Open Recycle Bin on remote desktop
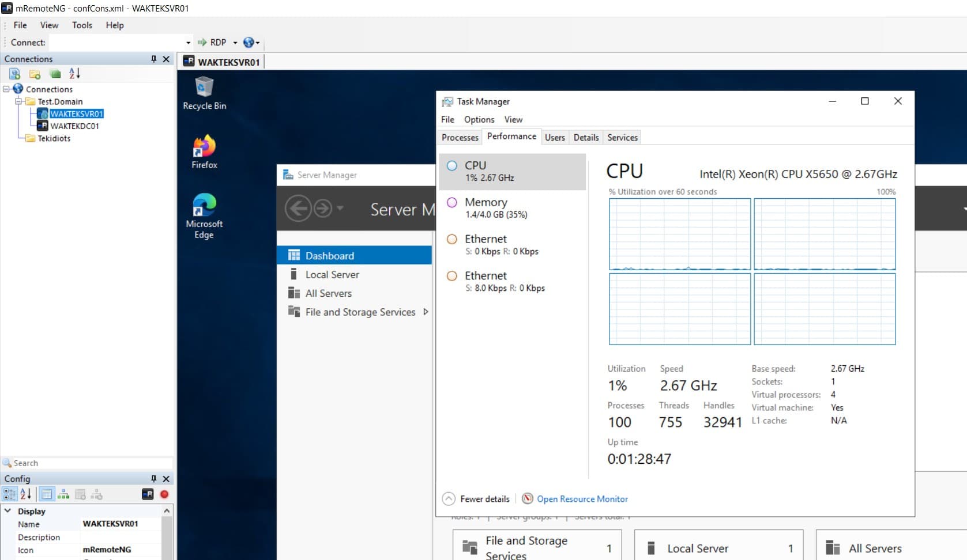This screenshot has width=967, height=560. [x=204, y=93]
